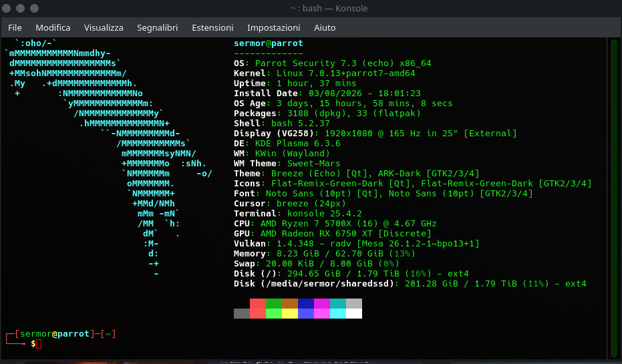The height and width of the screenshot is (364, 622).
Task: Click the Kernel value 'Linux 7.0.13+parrot7-amd64'
Action: (346, 73)
